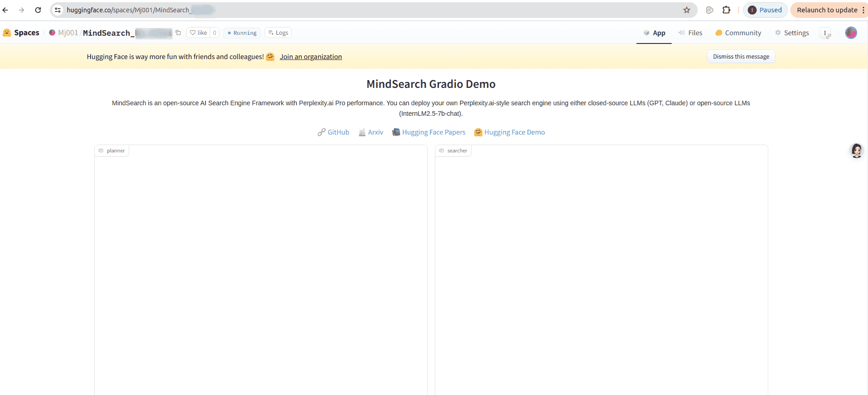Go to the Settings tab
The image size is (868, 395).
(x=792, y=33)
